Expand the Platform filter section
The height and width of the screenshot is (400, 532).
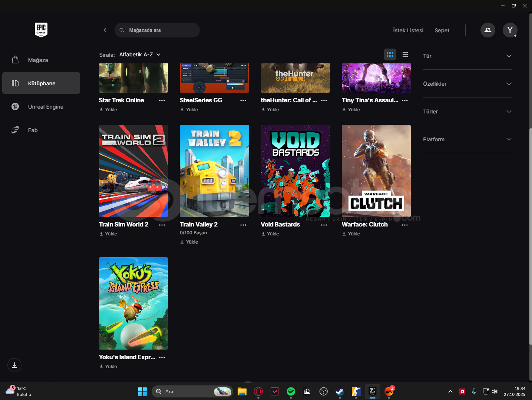[467, 139]
